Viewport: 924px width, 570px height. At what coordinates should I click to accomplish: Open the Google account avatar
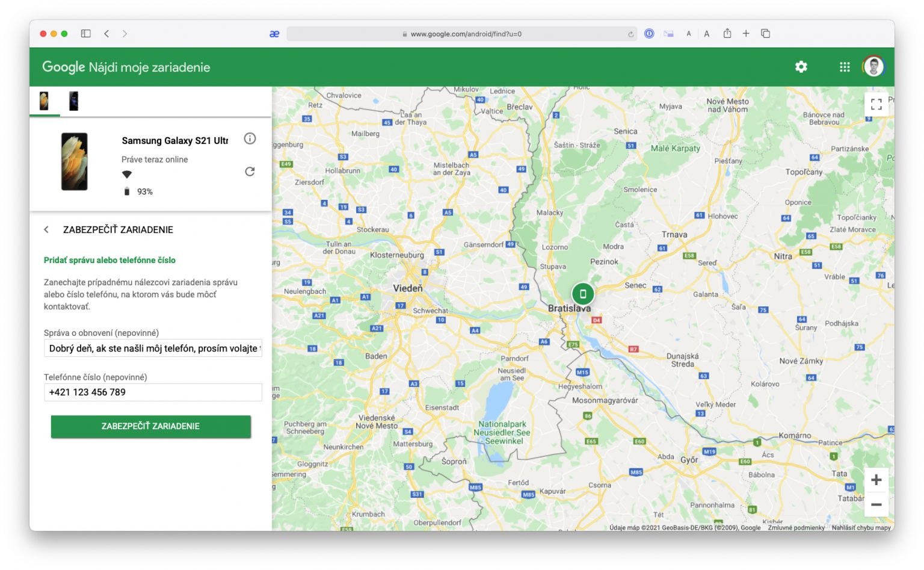(873, 66)
